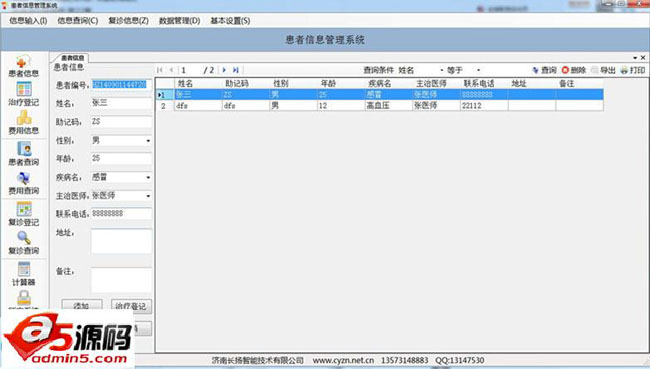
Task: Open 费用信息 sidebar icon
Action: click(x=23, y=123)
